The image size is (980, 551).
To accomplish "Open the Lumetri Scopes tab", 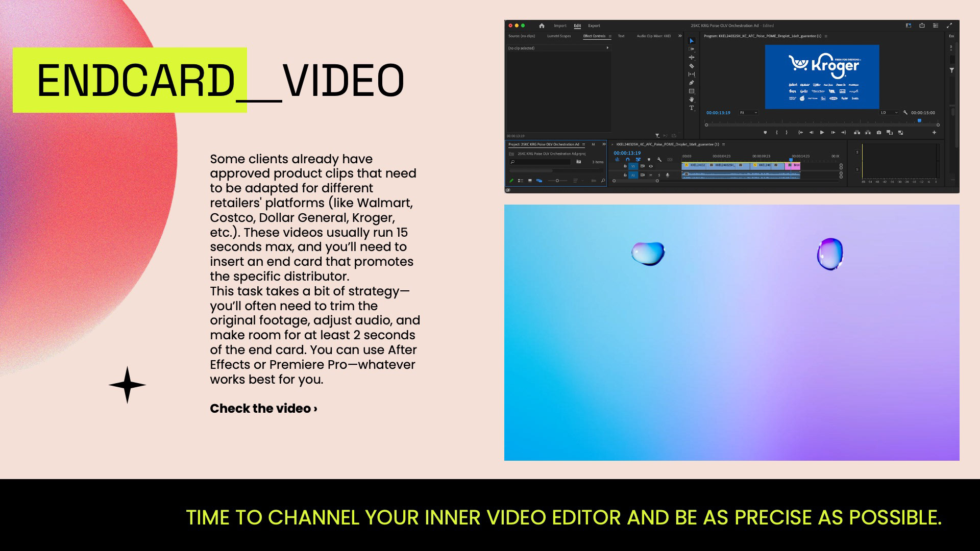I will click(x=559, y=36).
